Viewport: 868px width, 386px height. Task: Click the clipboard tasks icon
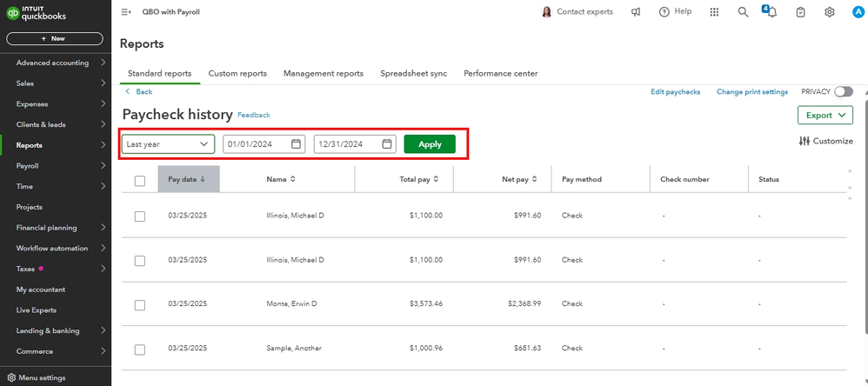coord(801,12)
